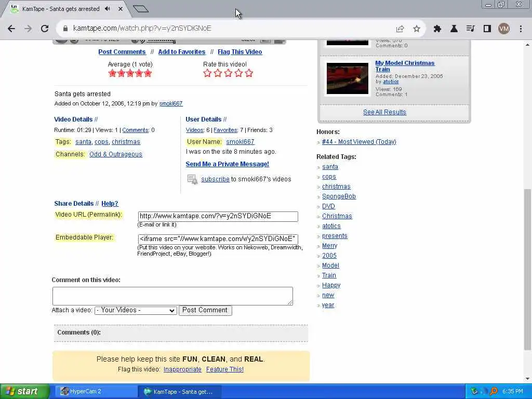Viewport: 532px width, 399px height.
Task: Rate this video five stars
Action: pyautogui.click(x=249, y=73)
